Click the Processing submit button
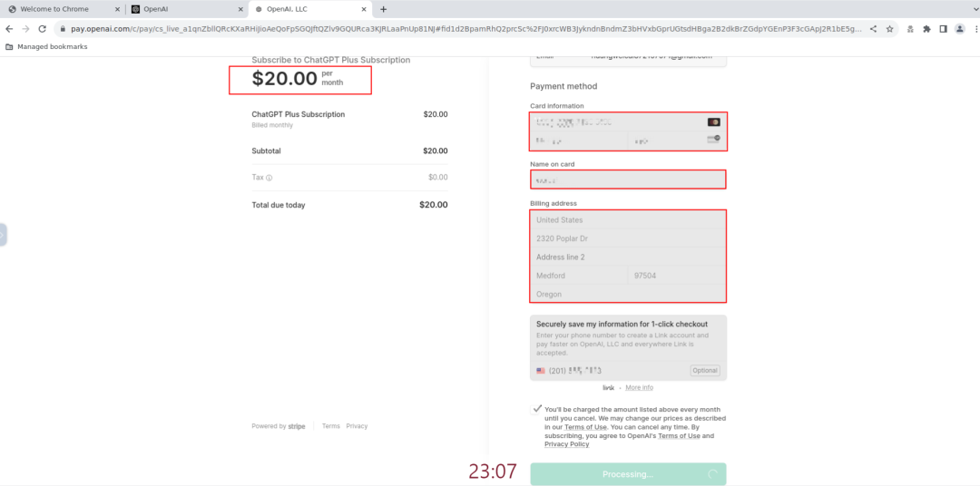980x486 pixels. pos(628,474)
